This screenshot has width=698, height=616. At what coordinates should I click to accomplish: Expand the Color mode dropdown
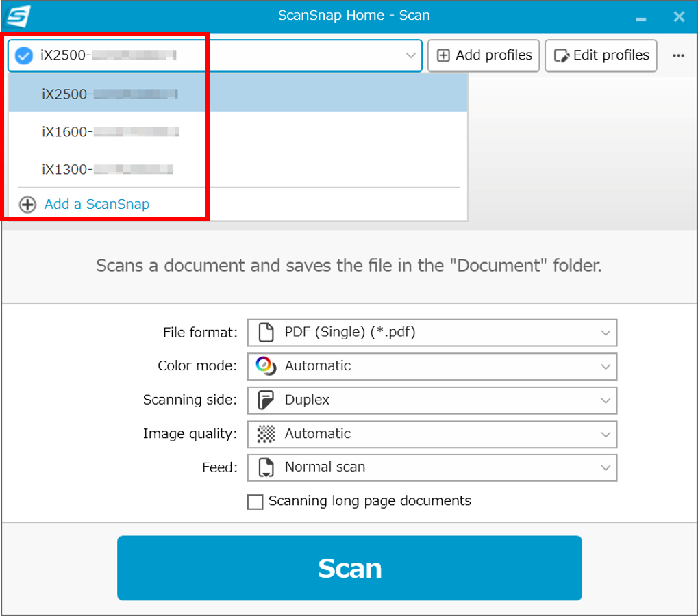click(x=432, y=366)
